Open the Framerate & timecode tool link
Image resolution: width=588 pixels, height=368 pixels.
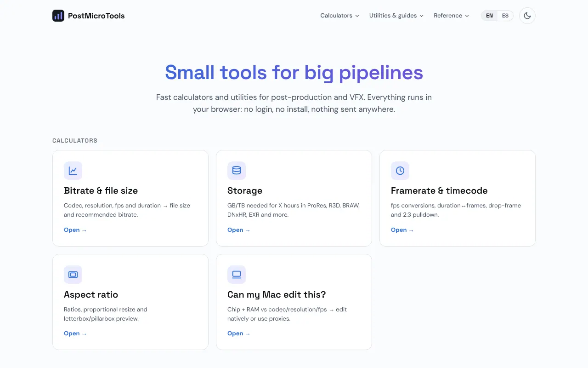pyautogui.click(x=402, y=230)
